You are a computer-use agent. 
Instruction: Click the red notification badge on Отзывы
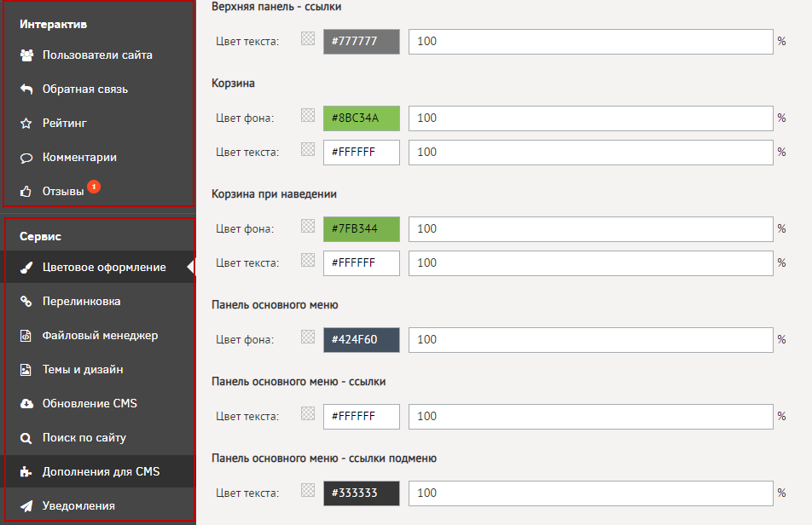point(94,187)
